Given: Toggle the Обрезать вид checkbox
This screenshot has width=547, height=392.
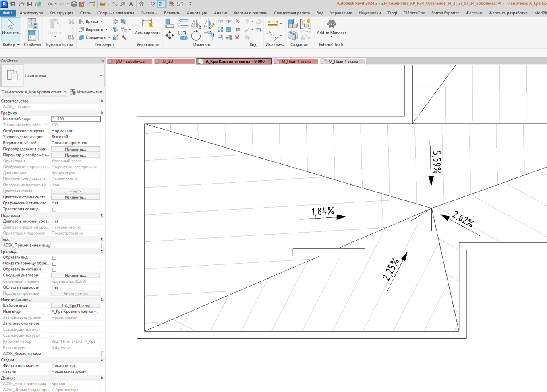Looking at the screenshot, I should pos(54,258).
